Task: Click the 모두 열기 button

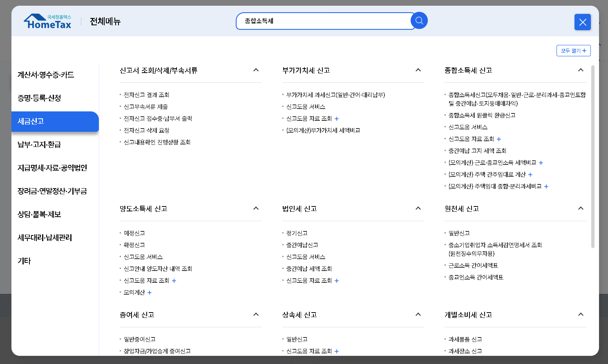Action: pos(573,50)
